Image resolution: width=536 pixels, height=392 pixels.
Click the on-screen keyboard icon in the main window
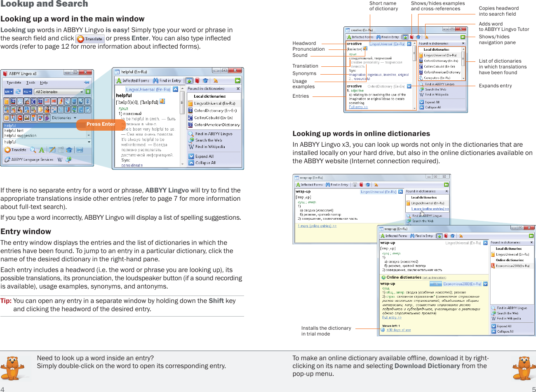(x=80, y=150)
